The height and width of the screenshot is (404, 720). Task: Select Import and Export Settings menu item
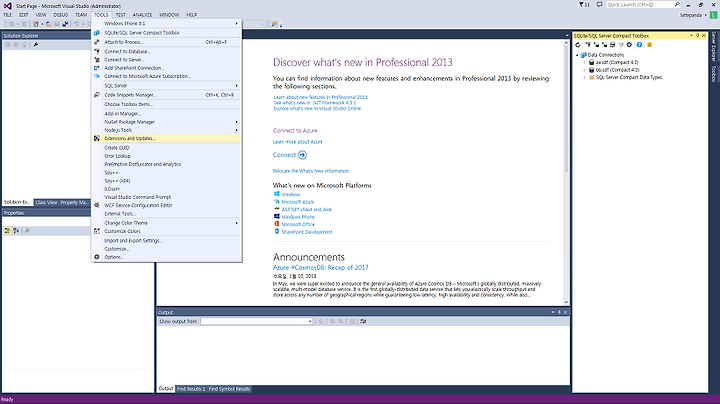167,241
